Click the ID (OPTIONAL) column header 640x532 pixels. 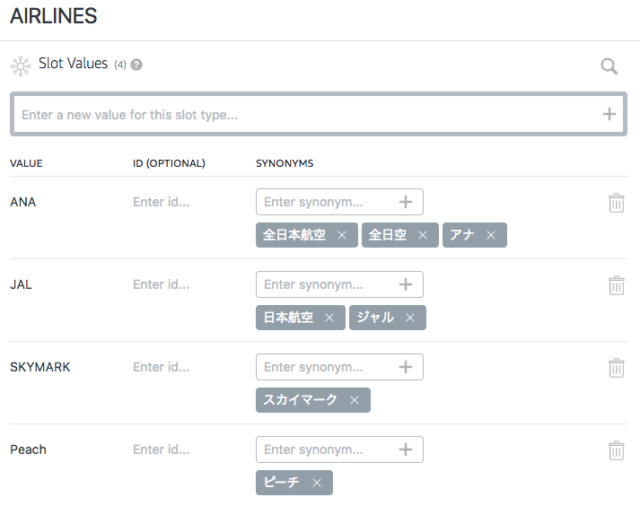pyautogui.click(x=169, y=163)
